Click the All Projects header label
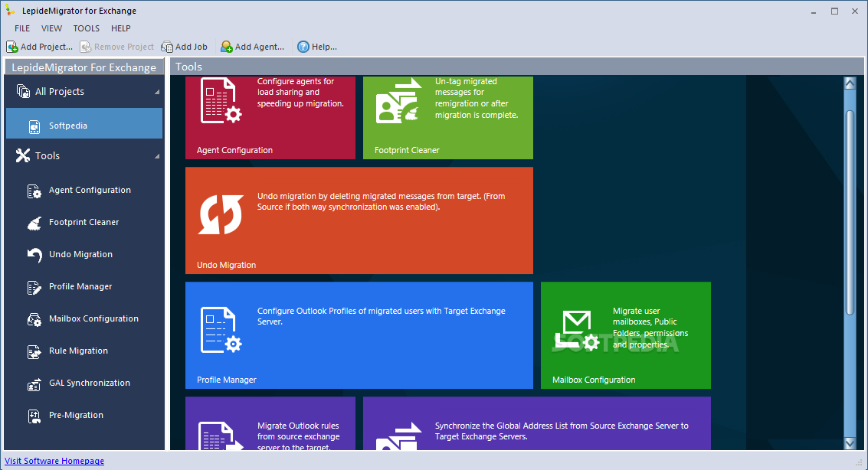Image resolution: width=868 pixels, height=470 pixels. 60,92
